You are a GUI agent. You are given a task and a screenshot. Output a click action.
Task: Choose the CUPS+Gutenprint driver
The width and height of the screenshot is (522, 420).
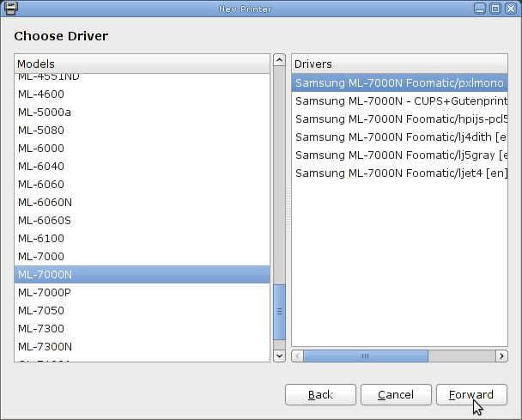pyautogui.click(x=399, y=100)
